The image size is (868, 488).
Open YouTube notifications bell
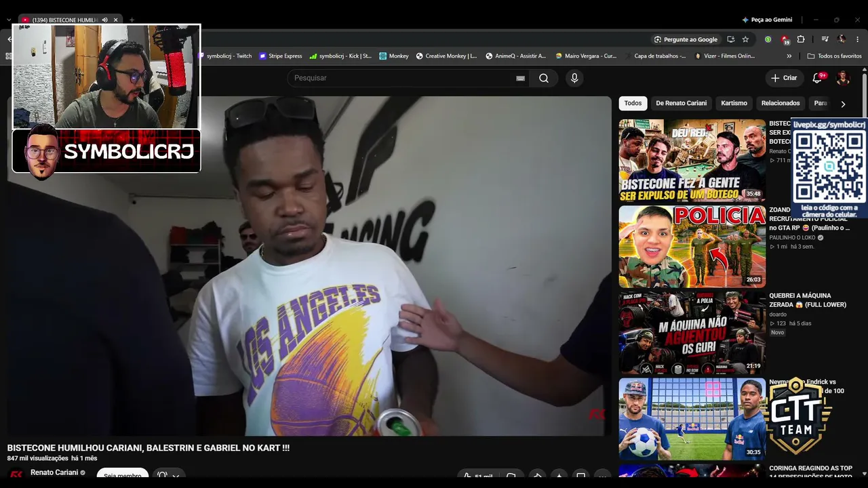(817, 78)
